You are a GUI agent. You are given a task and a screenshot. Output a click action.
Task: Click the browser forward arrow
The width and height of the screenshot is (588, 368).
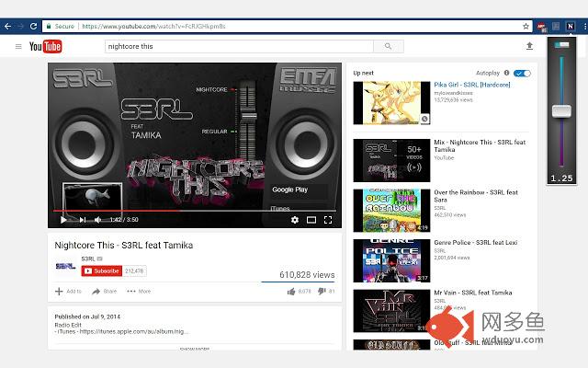click(20, 27)
